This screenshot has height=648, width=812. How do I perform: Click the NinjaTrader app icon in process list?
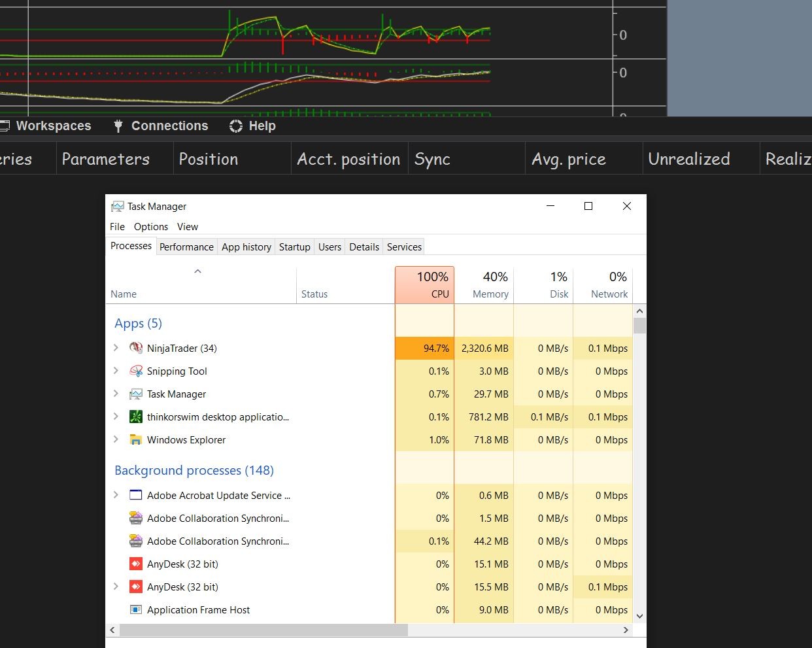point(136,348)
